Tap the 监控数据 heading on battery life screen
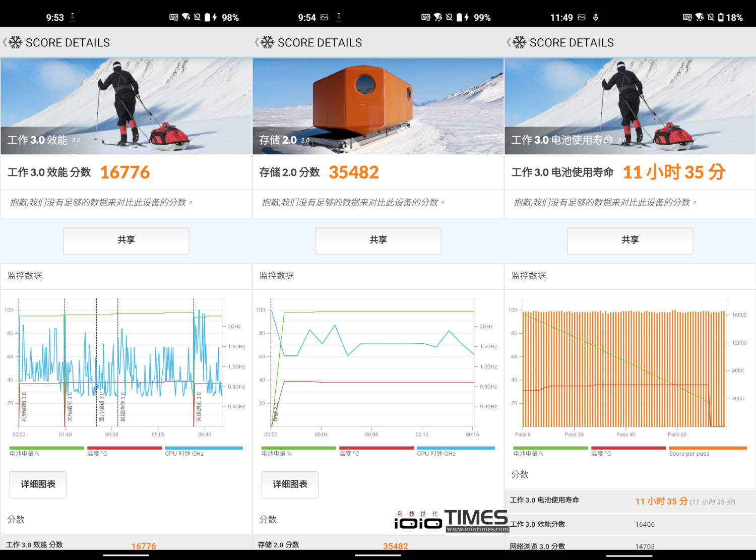This screenshot has height=560, width=756. (529, 276)
